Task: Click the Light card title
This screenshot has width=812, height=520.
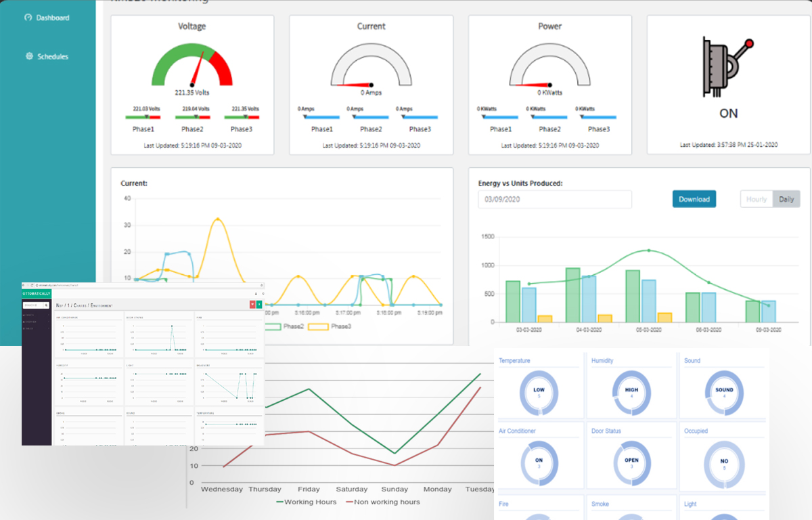Action: coord(690,504)
